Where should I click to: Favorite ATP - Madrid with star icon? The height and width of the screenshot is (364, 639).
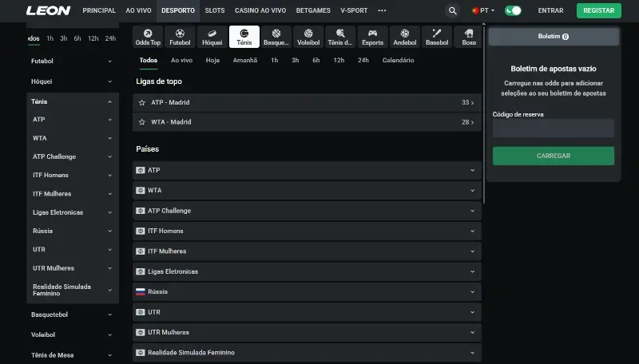(x=142, y=103)
